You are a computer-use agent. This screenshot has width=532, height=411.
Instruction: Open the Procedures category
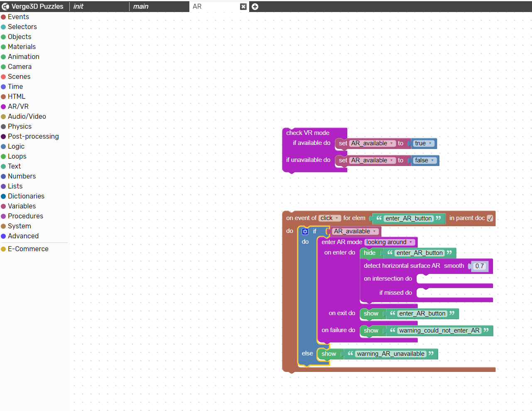[x=25, y=216]
